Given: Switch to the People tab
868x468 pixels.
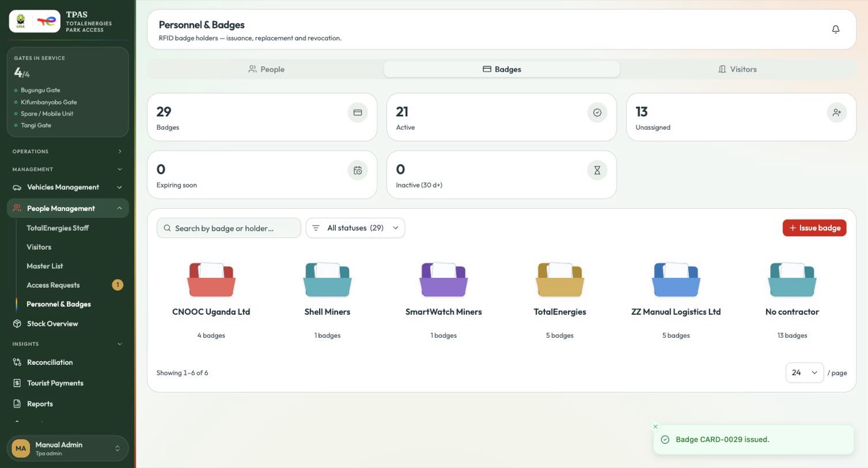Looking at the screenshot, I should [266, 69].
